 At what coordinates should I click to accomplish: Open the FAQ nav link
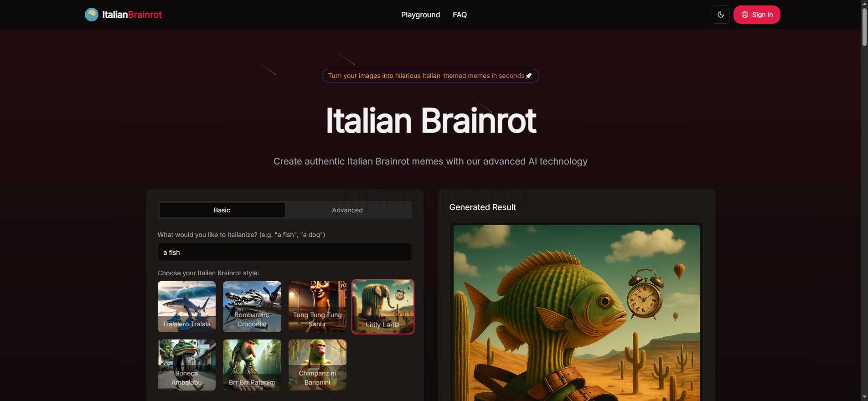460,15
